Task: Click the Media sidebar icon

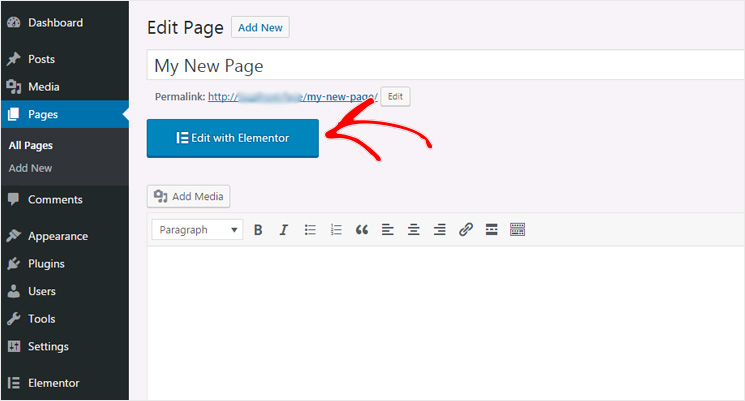Action: coord(14,86)
